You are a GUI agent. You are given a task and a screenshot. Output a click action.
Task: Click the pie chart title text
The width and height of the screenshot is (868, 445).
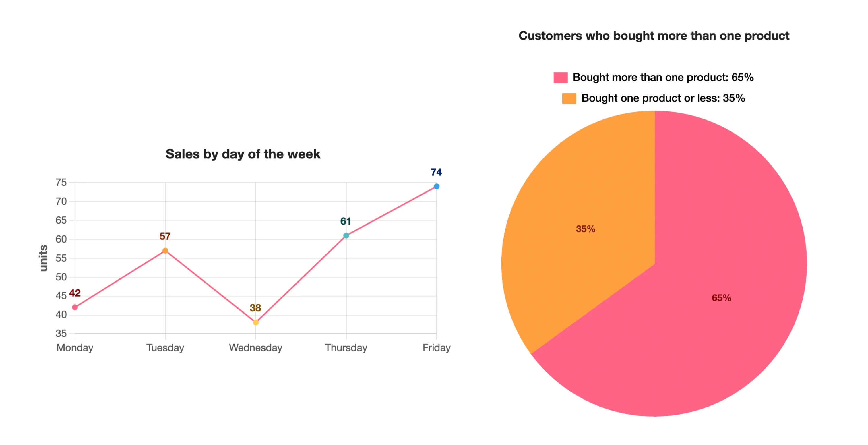click(654, 36)
